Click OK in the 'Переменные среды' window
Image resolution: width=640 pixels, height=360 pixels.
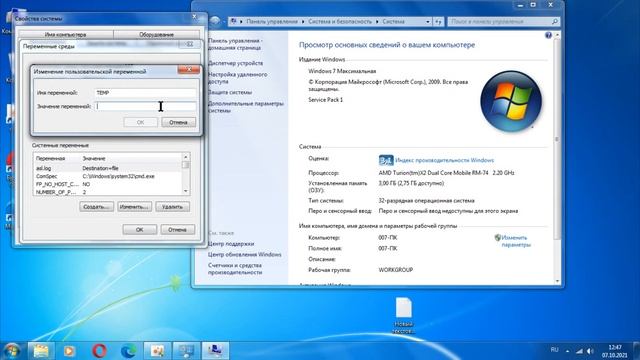tap(140, 229)
